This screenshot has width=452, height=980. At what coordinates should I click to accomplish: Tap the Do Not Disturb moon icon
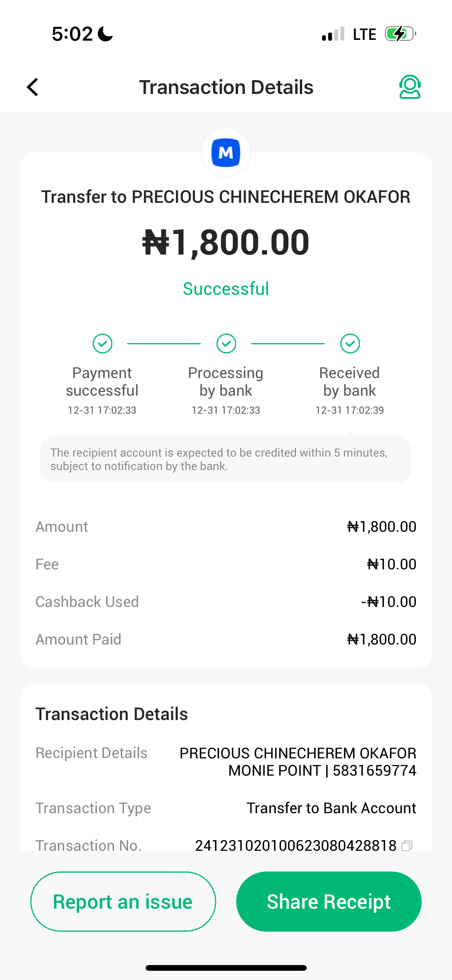[x=105, y=34]
